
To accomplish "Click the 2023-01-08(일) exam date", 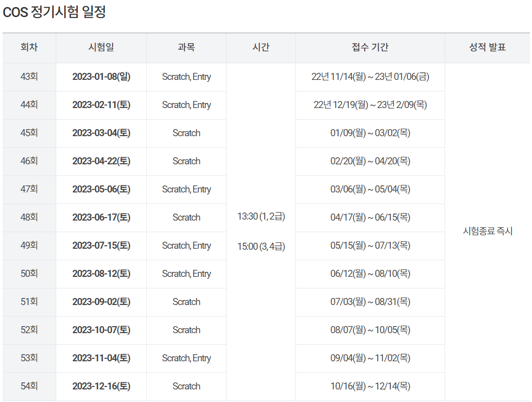I will pos(100,77).
